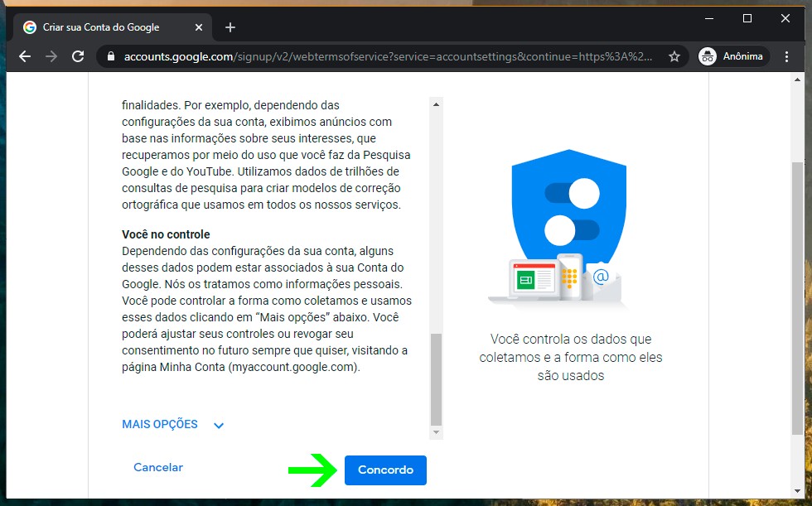
Task: View site information via the padlock icon
Action: click(x=110, y=57)
